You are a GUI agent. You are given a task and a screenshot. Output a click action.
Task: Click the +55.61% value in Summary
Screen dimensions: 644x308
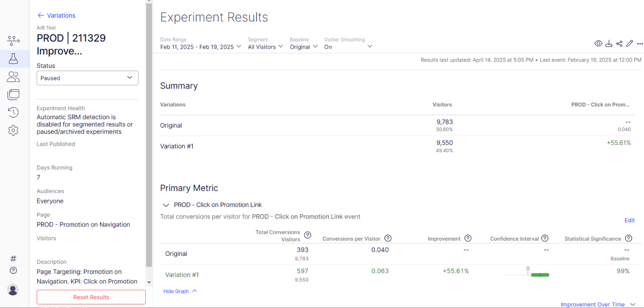coord(619,143)
